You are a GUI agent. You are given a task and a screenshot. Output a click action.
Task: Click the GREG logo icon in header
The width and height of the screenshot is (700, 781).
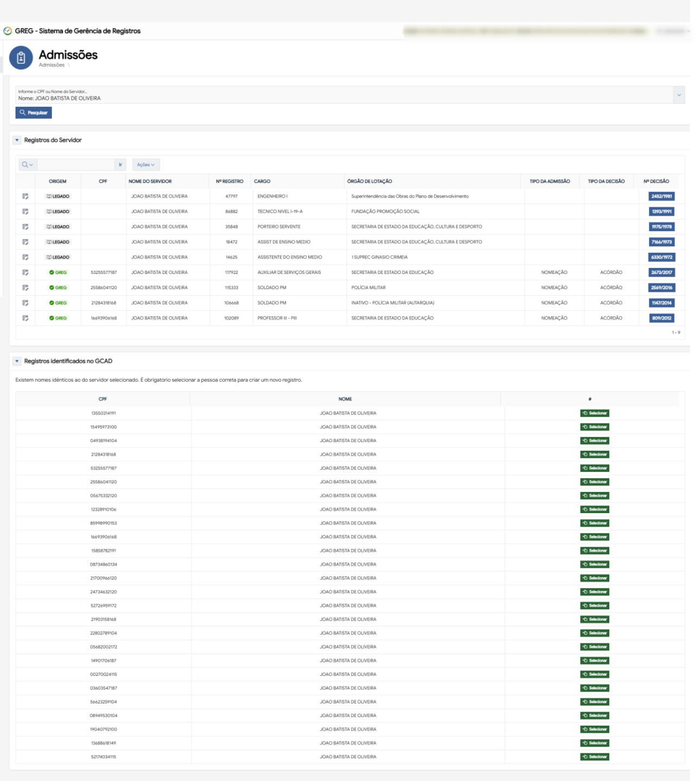(x=8, y=31)
